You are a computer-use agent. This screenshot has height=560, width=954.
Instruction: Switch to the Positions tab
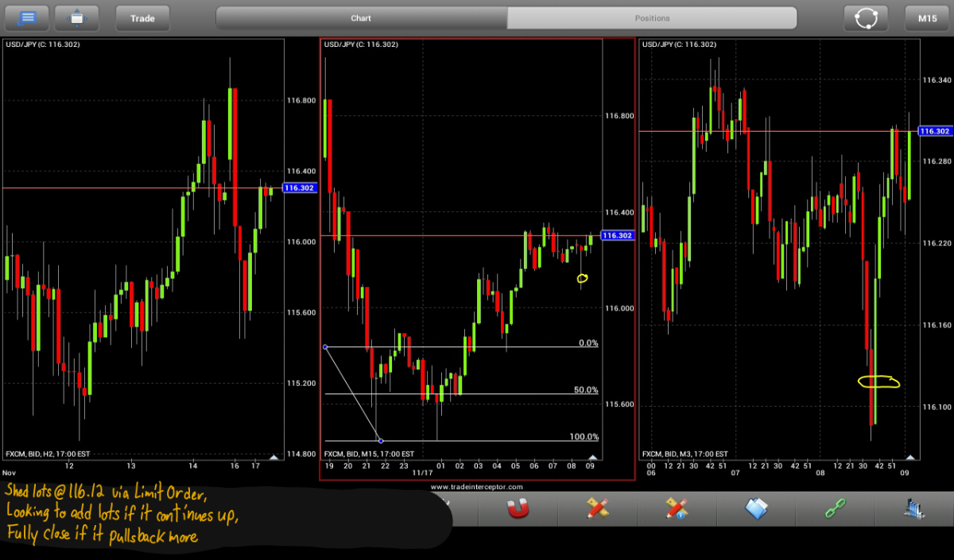click(652, 18)
